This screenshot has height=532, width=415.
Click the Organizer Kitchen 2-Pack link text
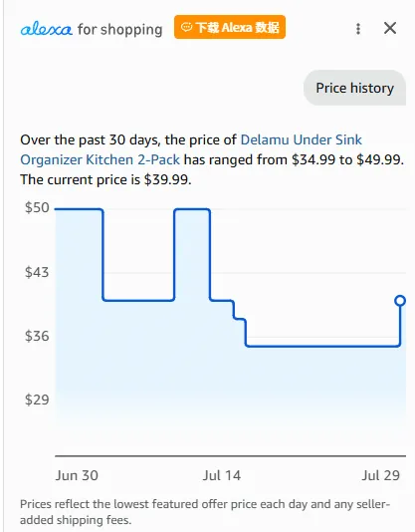point(101,159)
